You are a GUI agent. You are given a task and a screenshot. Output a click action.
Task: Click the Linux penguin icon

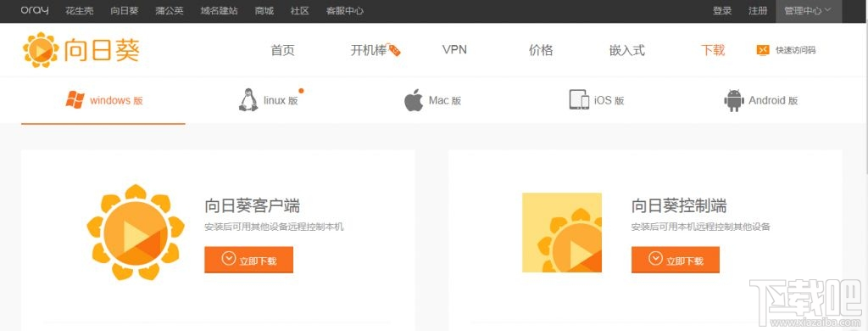248,100
